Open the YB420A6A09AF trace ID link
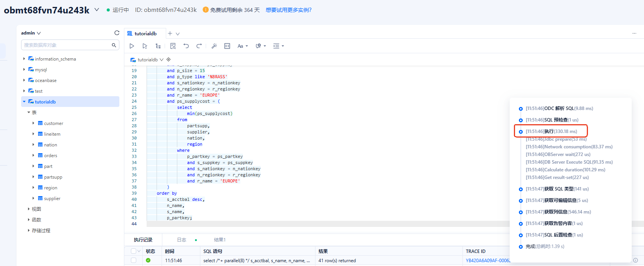The height and width of the screenshot is (266, 644). [x=487, y=260]
